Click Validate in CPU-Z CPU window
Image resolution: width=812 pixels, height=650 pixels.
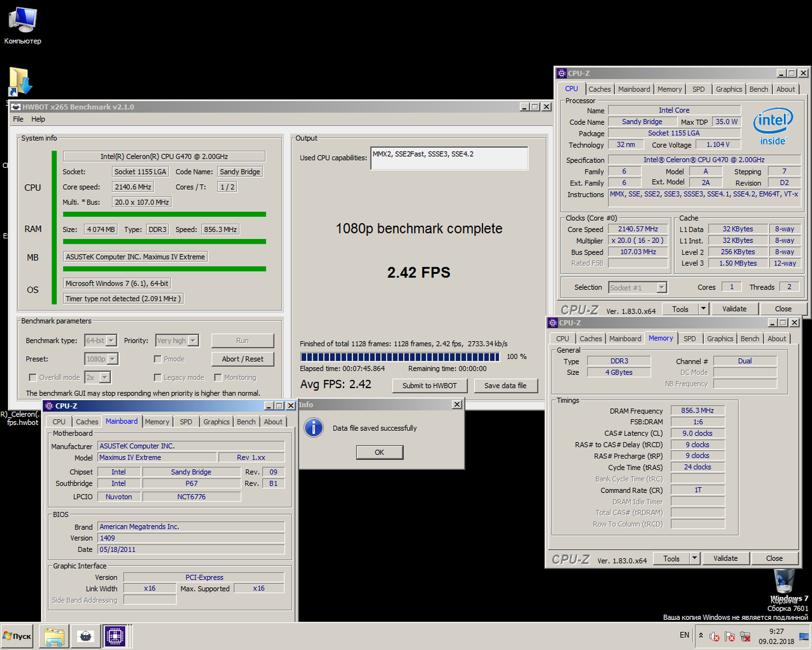pos(734,309)
